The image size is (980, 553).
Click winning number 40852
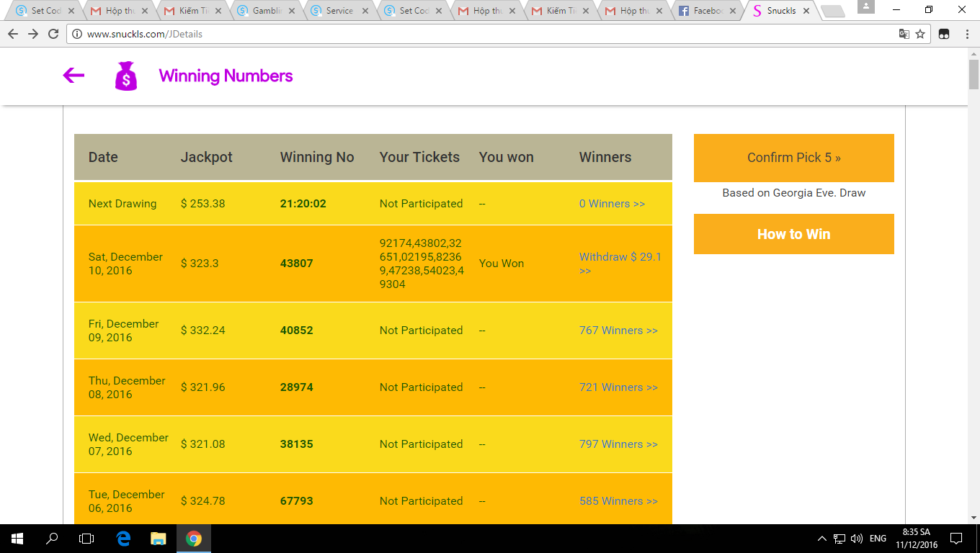point(297,331)
